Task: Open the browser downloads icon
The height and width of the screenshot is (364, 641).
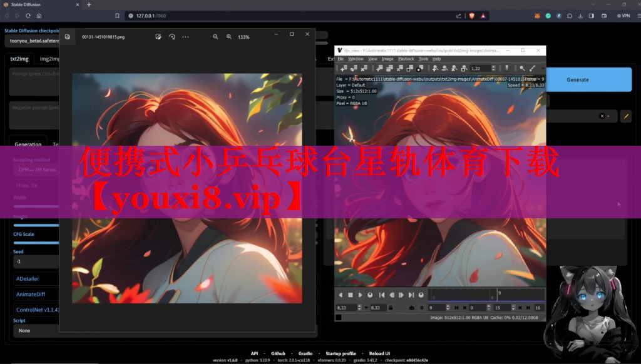Action: tap(580, 16)
